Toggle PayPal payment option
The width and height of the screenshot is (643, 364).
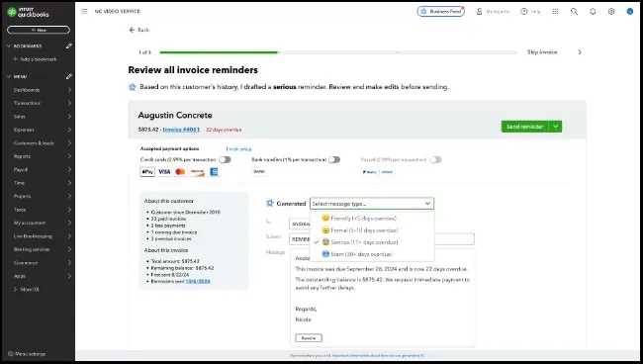tap(435, 160)
